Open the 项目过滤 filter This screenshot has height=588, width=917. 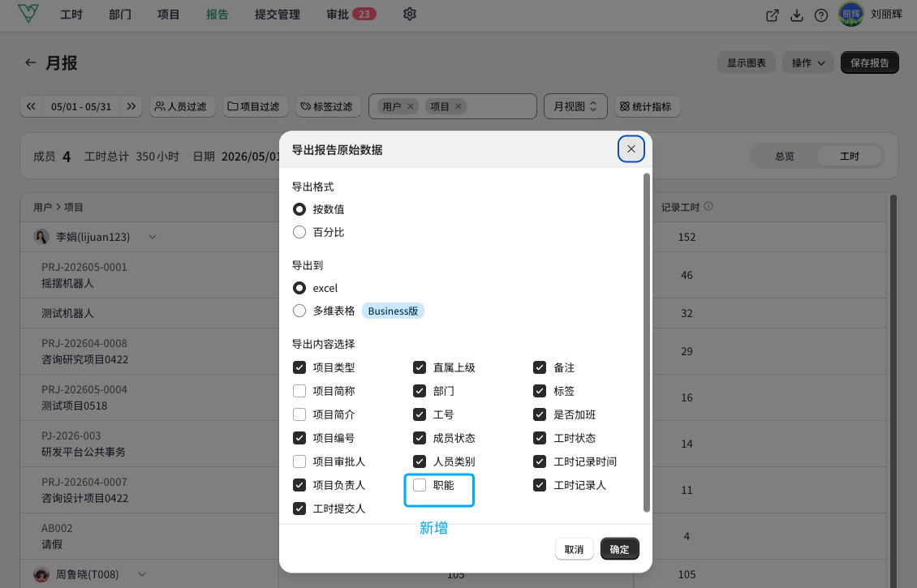(255, 106)
